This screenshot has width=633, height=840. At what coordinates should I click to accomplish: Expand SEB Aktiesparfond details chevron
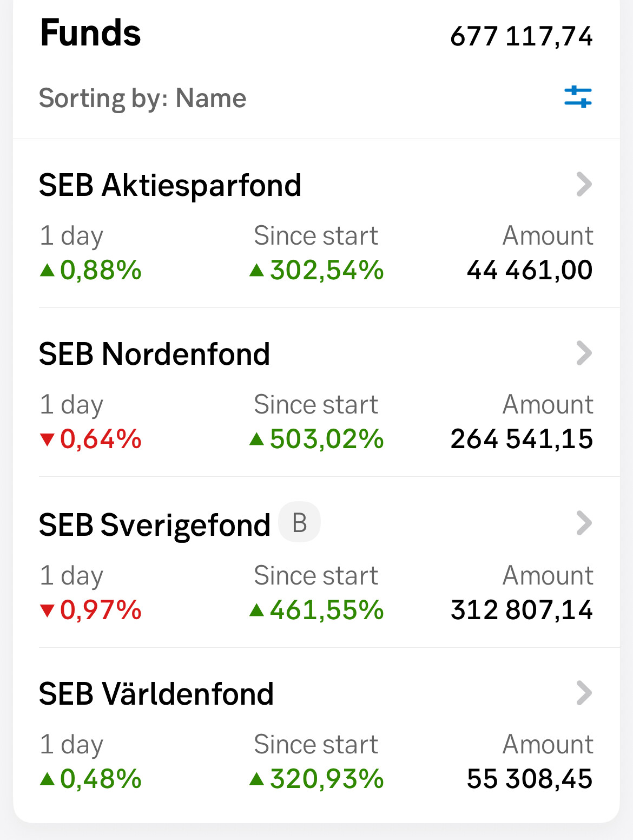click(584, 185)
